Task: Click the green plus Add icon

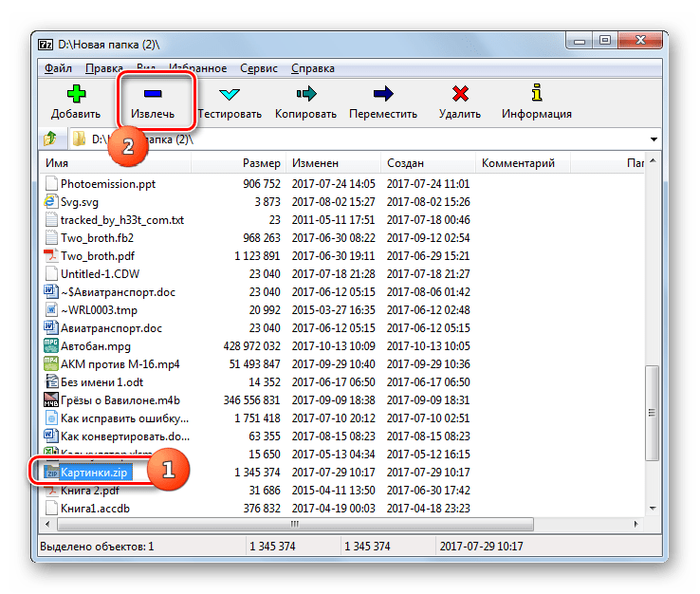Action: tap(76, 94)
